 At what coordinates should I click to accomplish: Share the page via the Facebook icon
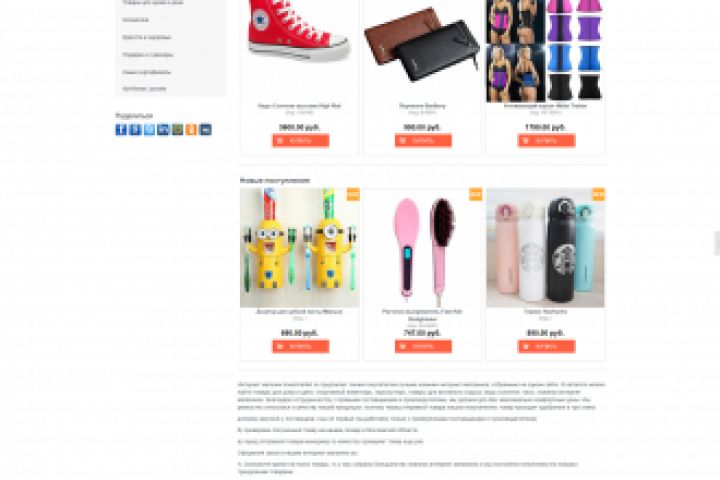(121, 130)
